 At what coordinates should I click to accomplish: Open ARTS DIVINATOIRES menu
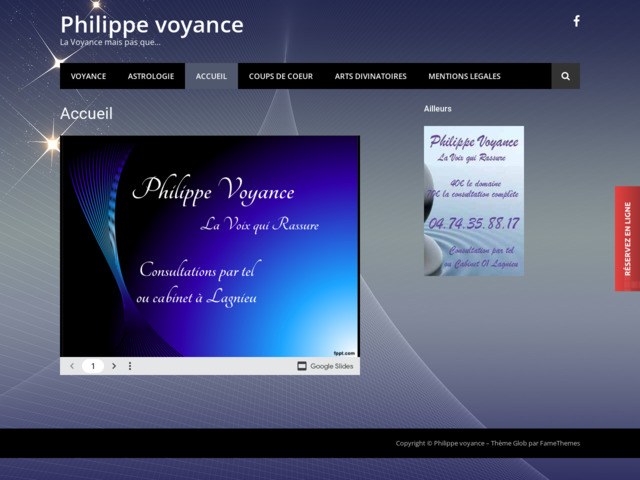[x=370, y=76]
